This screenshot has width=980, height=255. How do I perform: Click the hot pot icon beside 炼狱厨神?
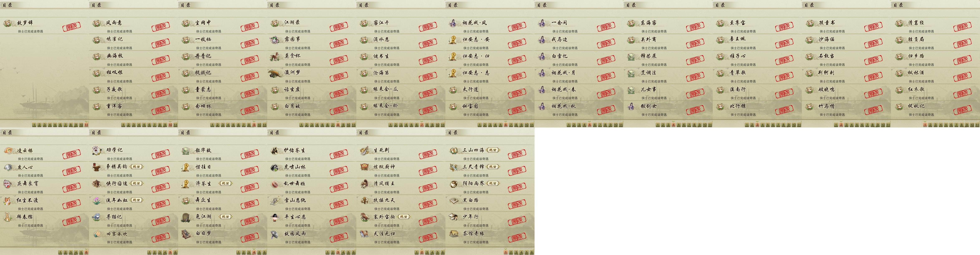(x=365, y=167)
